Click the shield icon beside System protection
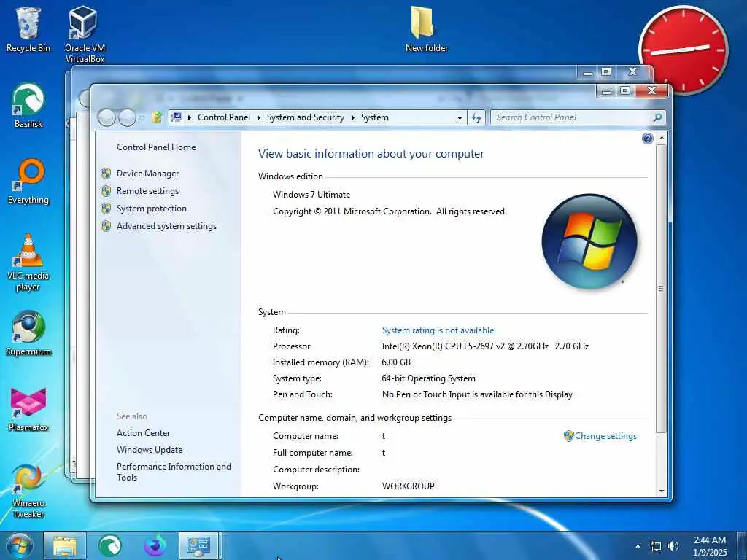 click(106, 209)
